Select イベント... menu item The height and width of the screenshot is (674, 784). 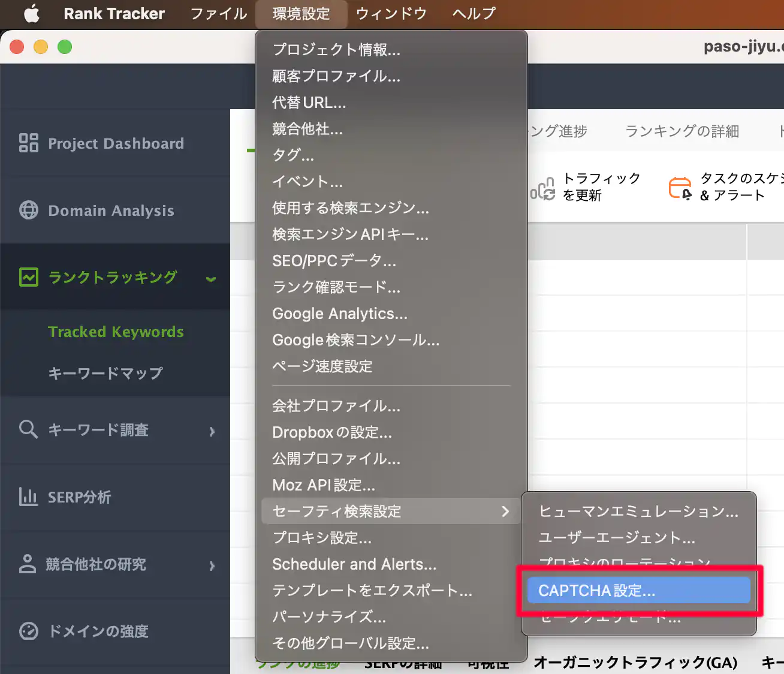tap(391, 181)
